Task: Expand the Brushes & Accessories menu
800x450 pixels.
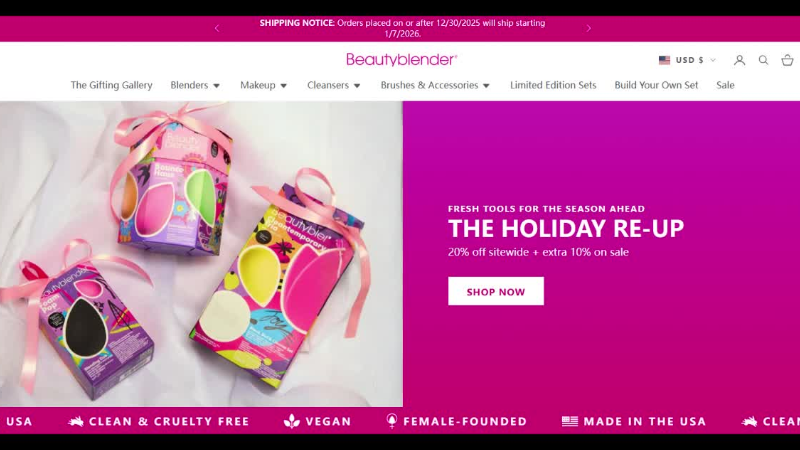Action: (x=435, y=85)
